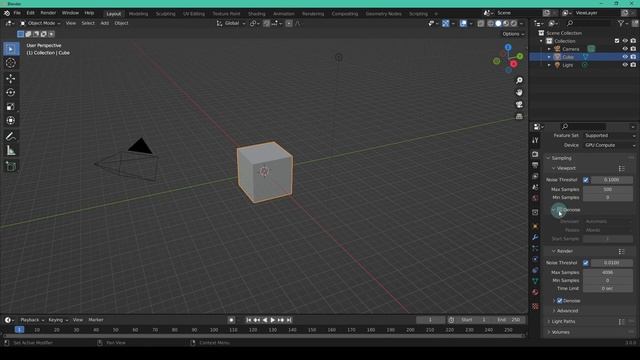Click the pan view hand icon
This screenshot has width=640, height=360.
[519, 93]
